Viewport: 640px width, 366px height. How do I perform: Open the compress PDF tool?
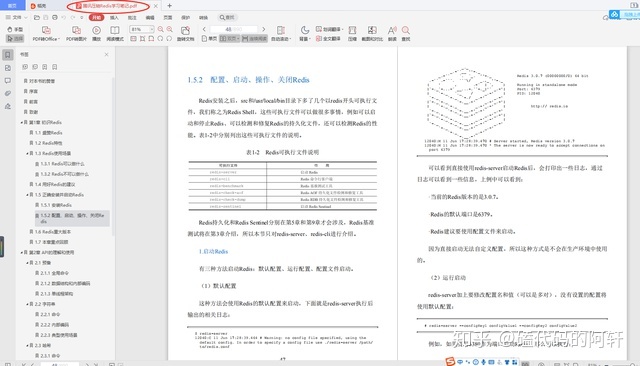[x=352, y=33]
